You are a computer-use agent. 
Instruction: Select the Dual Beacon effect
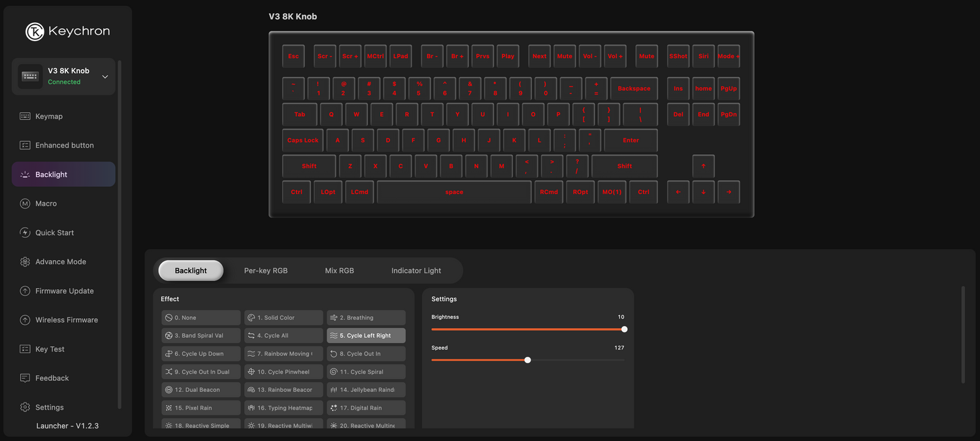coord(201,390)
